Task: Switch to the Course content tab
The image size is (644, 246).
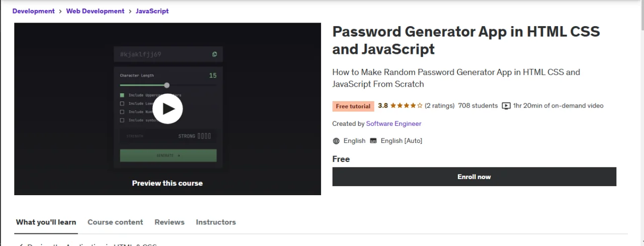Action: [115, 222]
